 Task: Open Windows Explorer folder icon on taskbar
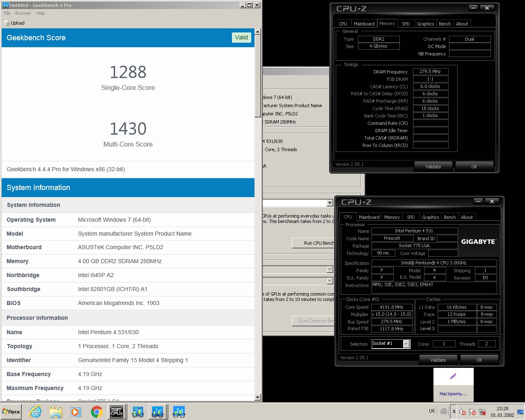56,411
